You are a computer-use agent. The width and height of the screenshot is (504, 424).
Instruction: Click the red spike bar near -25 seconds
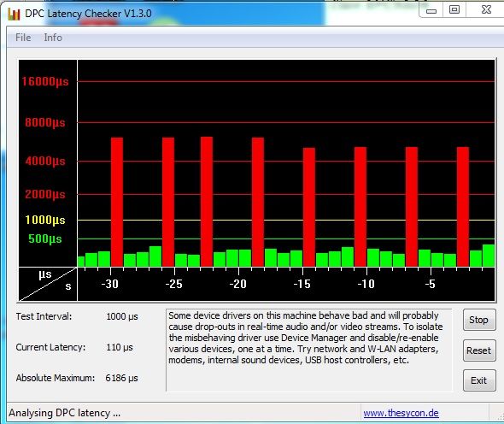click(x=168, y=202)
